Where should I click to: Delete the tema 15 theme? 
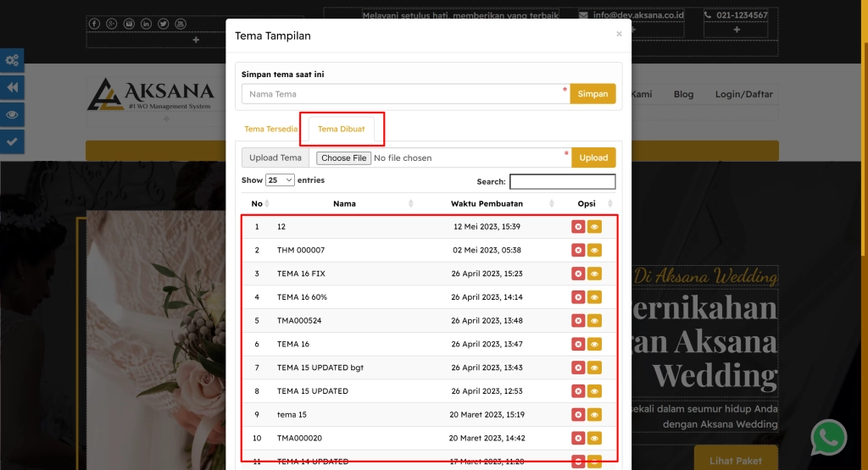578,414
